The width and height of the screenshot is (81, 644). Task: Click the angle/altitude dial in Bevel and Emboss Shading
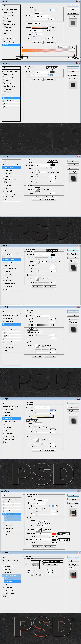[38, 523]
